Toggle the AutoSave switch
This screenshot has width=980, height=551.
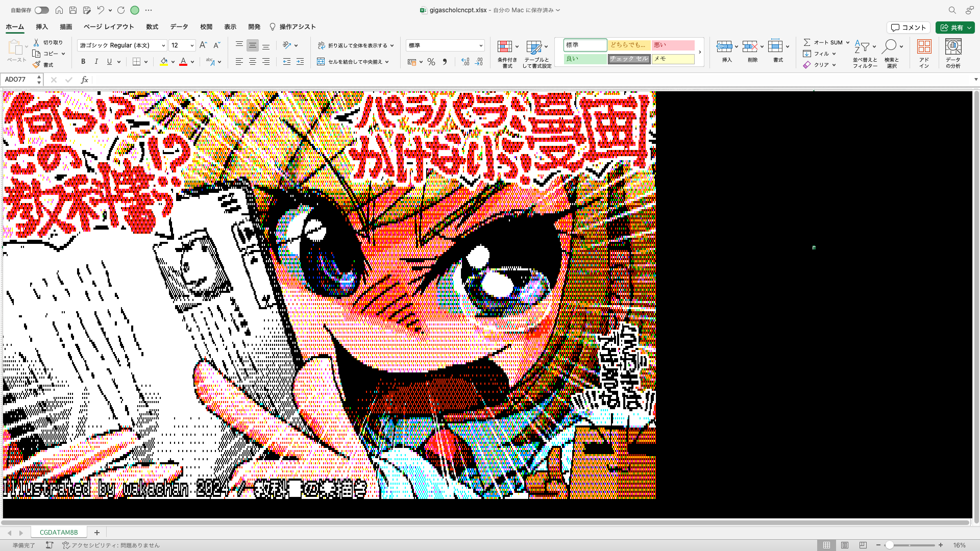pyautogui.click(x=41, y=10)
